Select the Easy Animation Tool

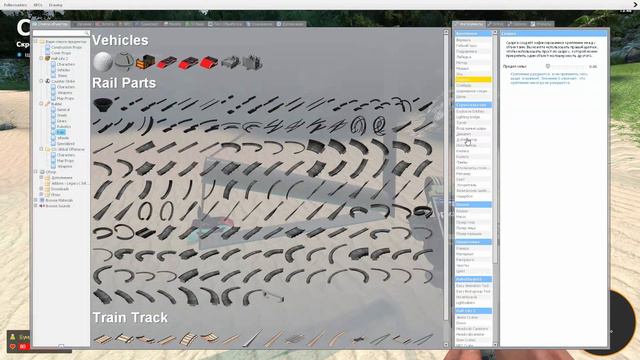pos(473,286)
